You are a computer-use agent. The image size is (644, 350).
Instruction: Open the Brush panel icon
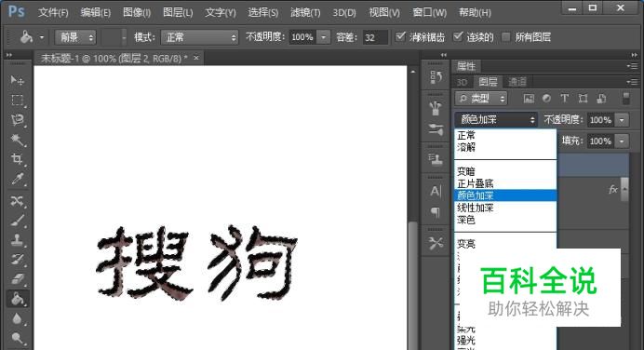[436, 129]
